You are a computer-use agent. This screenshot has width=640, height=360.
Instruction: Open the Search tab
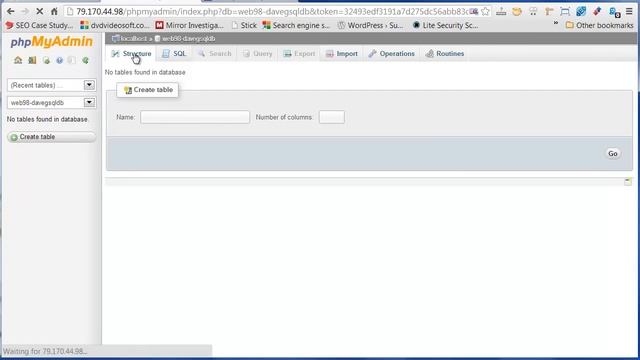point(215,54)
